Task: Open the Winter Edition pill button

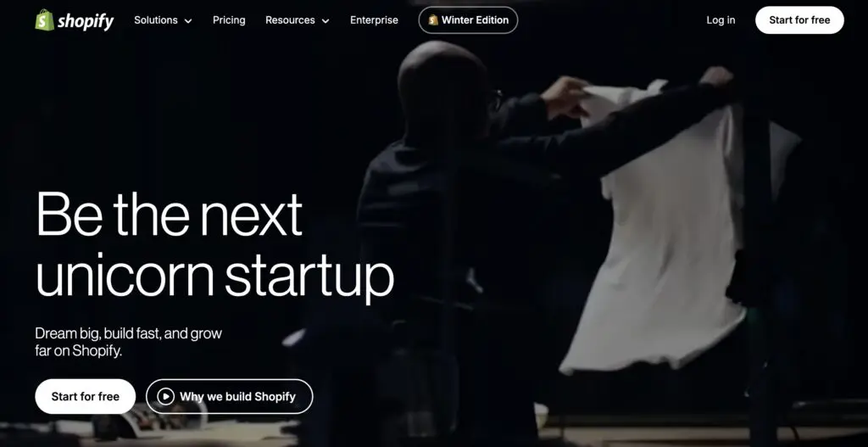Action: click(x=468, y=20)
